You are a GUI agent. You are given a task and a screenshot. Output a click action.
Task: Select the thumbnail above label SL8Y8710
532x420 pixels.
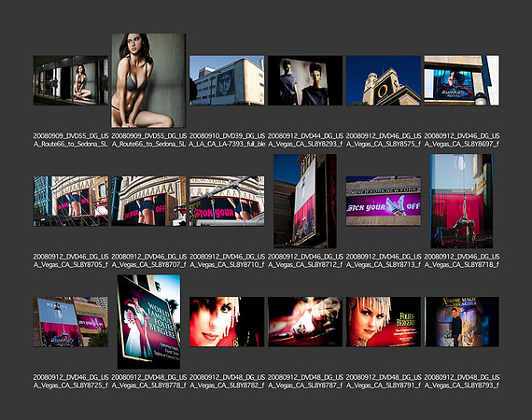227,201
